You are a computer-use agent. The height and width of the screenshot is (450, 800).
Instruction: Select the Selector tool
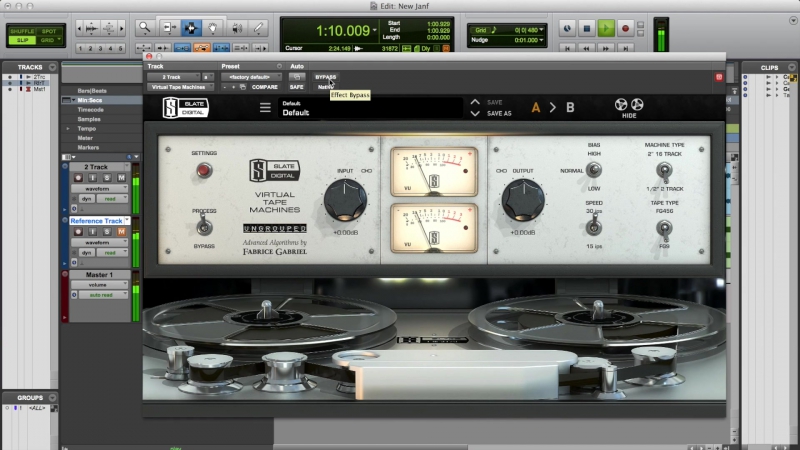(191, 28)
